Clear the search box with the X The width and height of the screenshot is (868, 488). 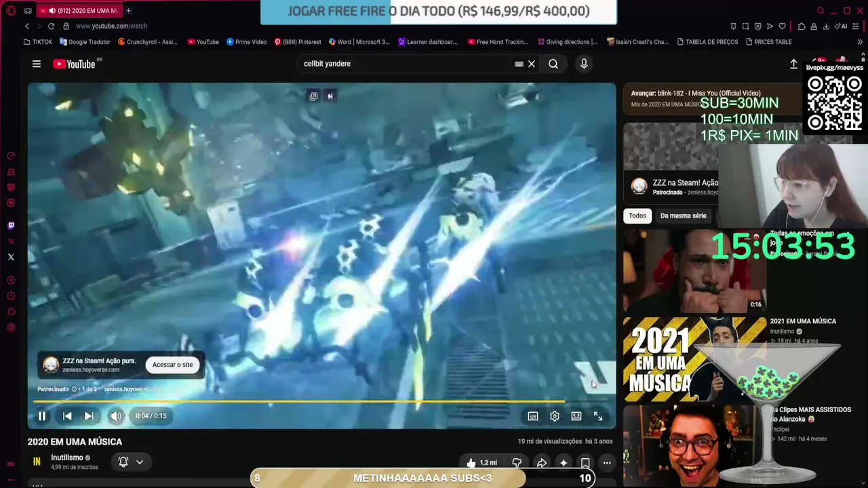532,64
